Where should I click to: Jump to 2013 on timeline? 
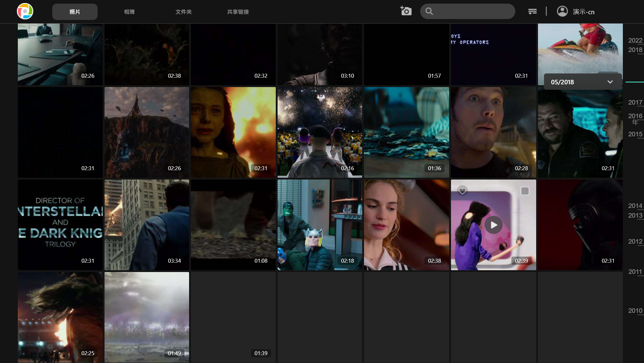coord(635,216)
